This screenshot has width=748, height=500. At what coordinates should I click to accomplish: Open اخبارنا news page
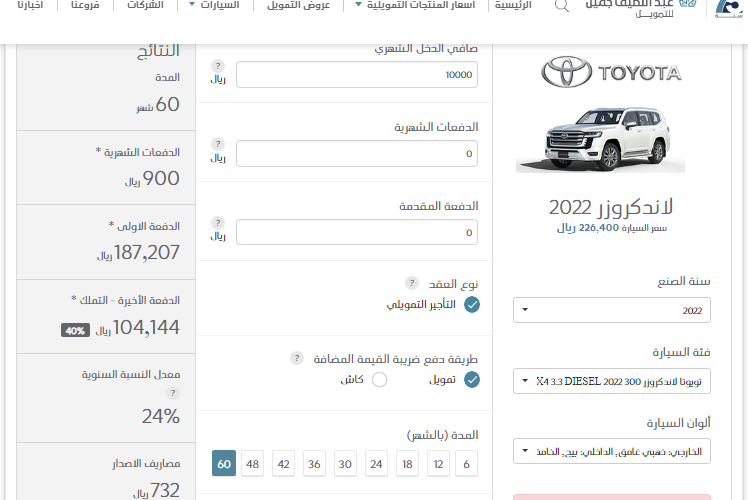(30, 5)
